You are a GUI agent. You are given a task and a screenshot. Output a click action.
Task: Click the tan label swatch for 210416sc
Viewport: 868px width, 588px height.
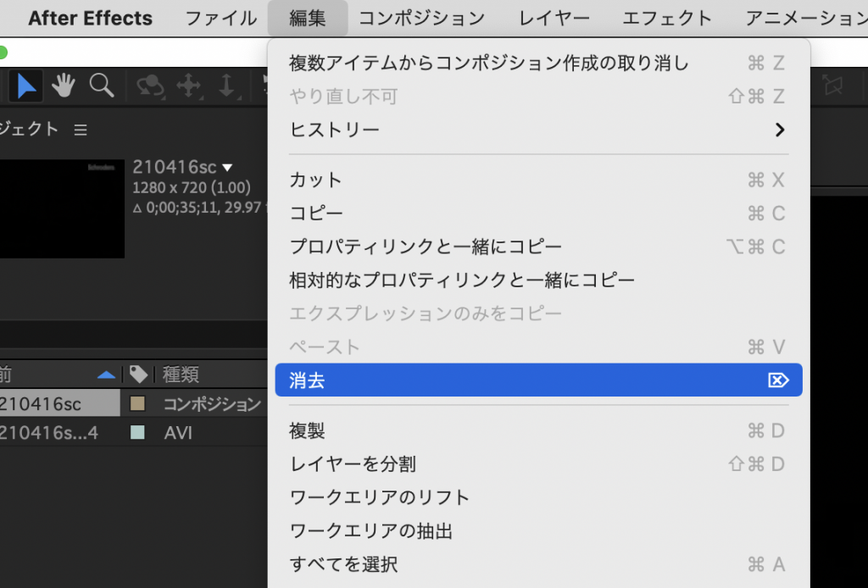click(138, 404)
